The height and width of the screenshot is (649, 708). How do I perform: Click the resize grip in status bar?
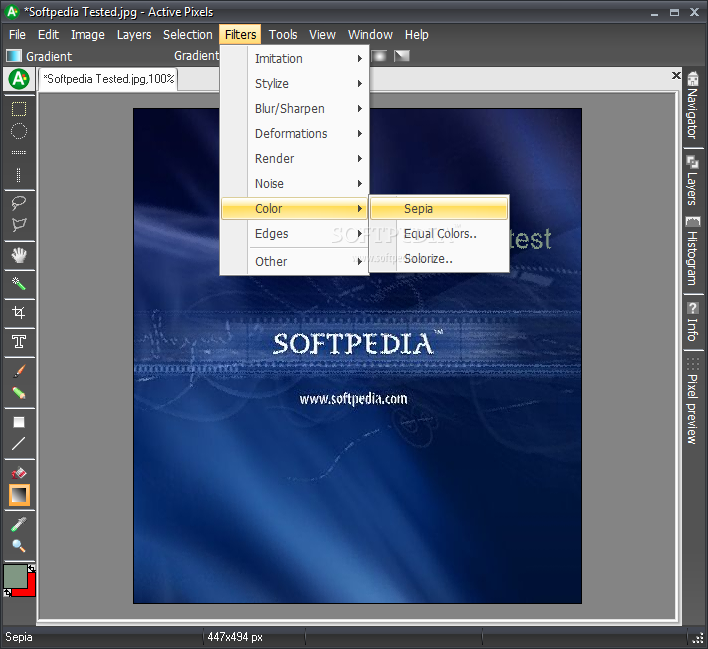pyautogui.click(x=698, y=638)
